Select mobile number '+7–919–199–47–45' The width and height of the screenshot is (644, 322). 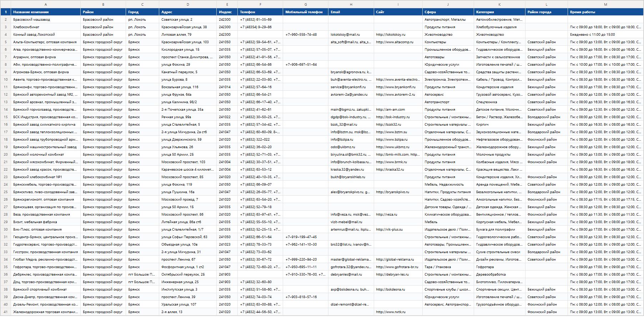[x=306, y=237]
